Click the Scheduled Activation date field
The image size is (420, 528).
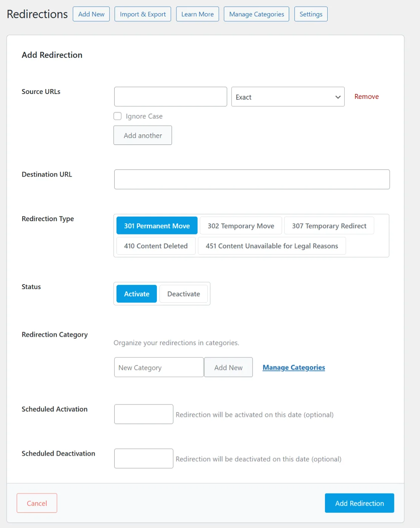tap(144, 414)
